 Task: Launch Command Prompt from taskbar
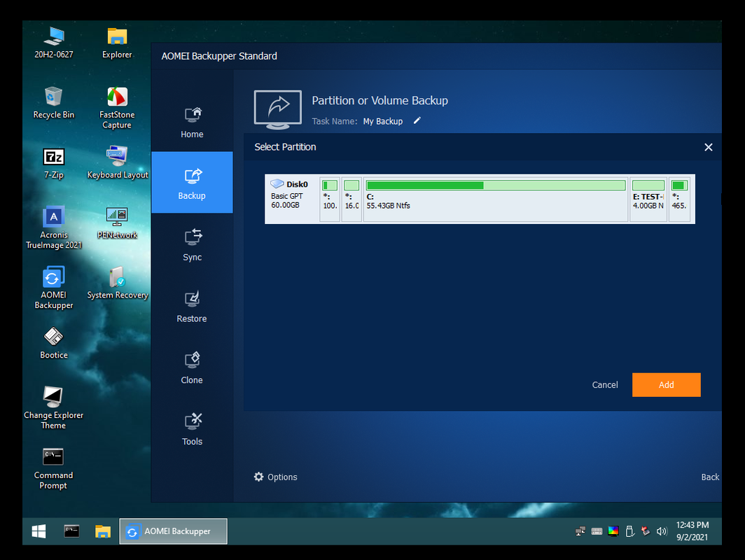click(x=71, y=531)
